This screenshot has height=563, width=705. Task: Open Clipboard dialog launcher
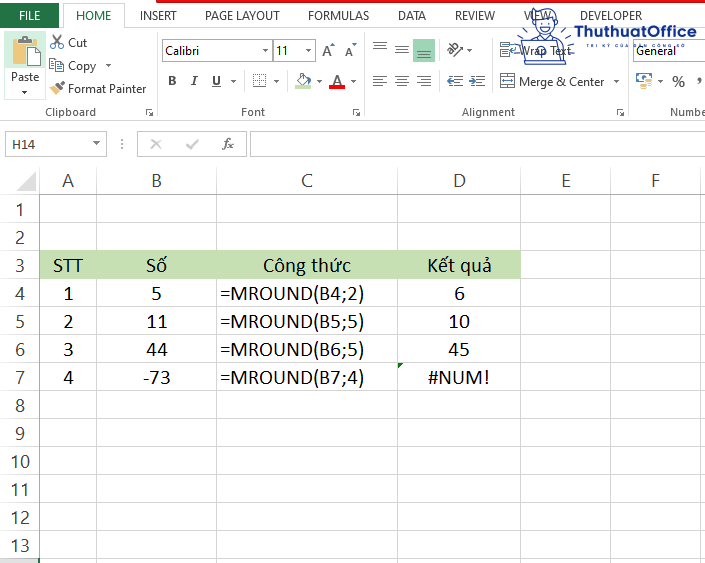[149, 112]
